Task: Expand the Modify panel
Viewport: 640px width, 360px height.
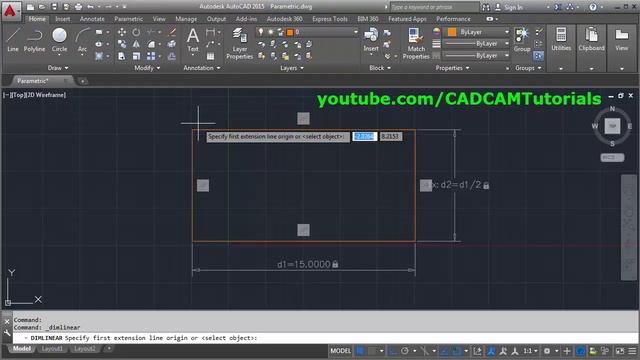Action: point(147,68)
